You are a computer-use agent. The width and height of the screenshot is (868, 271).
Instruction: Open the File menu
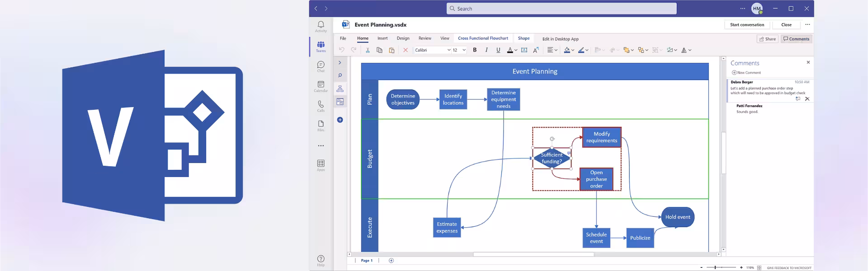click(x=343, y=38)
